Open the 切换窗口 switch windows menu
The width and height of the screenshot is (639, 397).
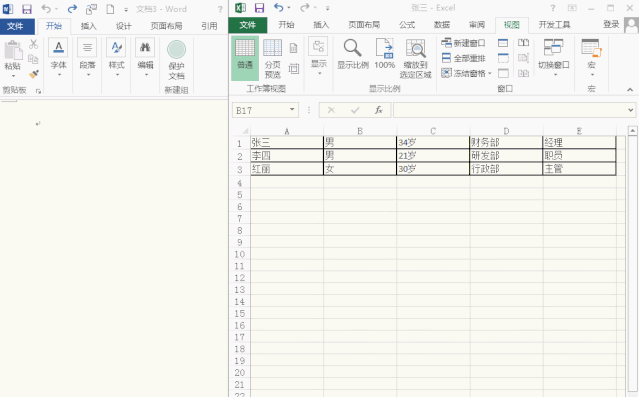554,57
